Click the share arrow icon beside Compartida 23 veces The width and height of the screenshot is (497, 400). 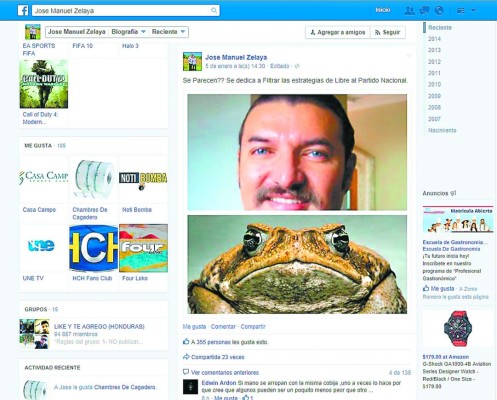coord(186,357)
